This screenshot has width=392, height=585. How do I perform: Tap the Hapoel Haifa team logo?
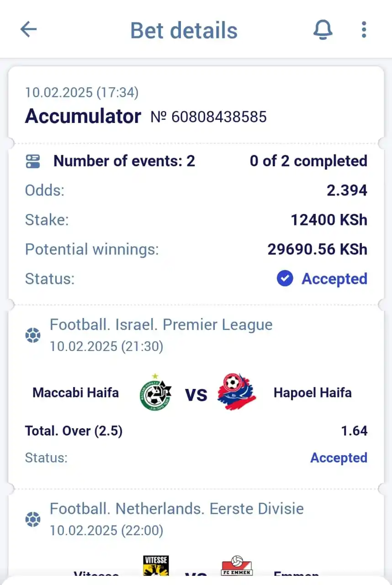tap(236, 392)
